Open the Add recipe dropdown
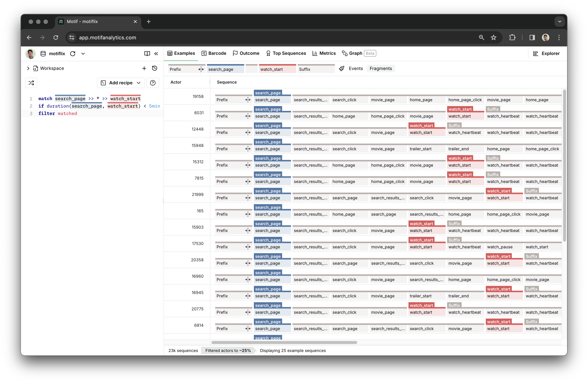Screen dimensions: 588x383 pos(121,83)
